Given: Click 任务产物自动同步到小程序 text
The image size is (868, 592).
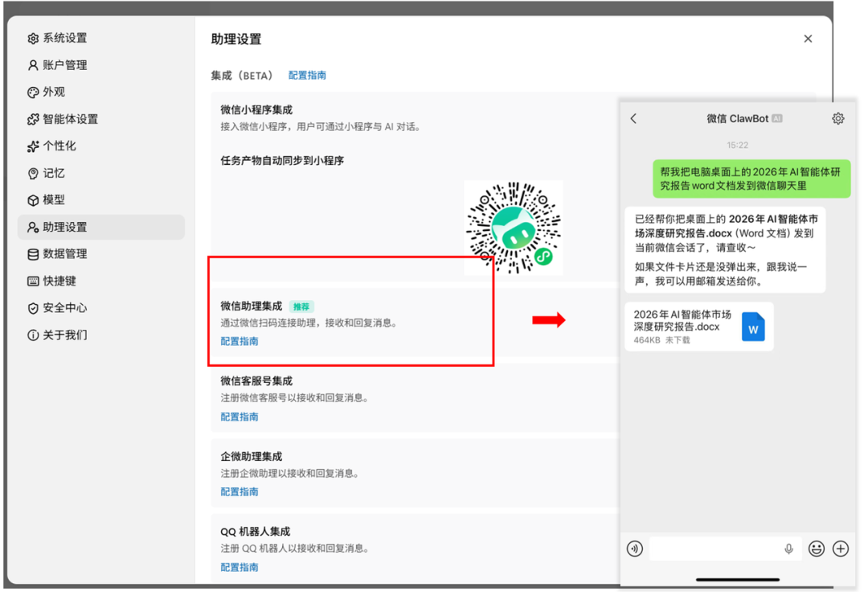Looking at the screenshot, I should click(282, 161).
